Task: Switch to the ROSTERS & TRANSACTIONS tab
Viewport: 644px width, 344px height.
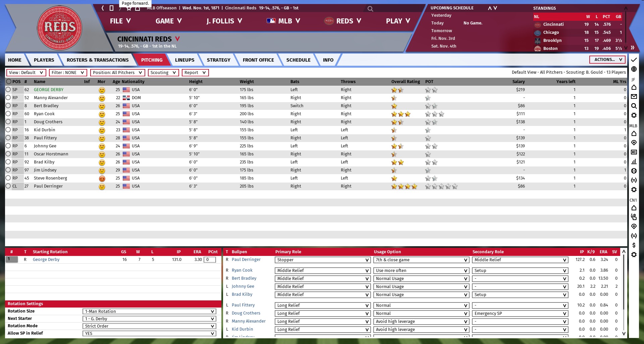Action: [98, 60]
